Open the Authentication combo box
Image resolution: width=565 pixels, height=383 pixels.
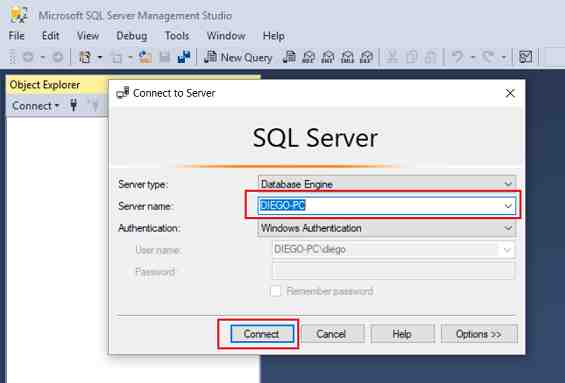click(x=387, y=228)
